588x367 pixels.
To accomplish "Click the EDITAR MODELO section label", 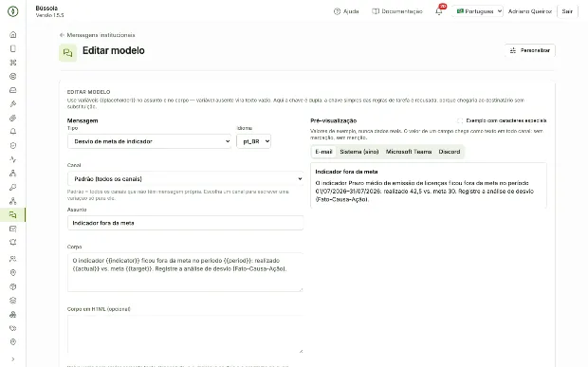I will coord(88,92).
